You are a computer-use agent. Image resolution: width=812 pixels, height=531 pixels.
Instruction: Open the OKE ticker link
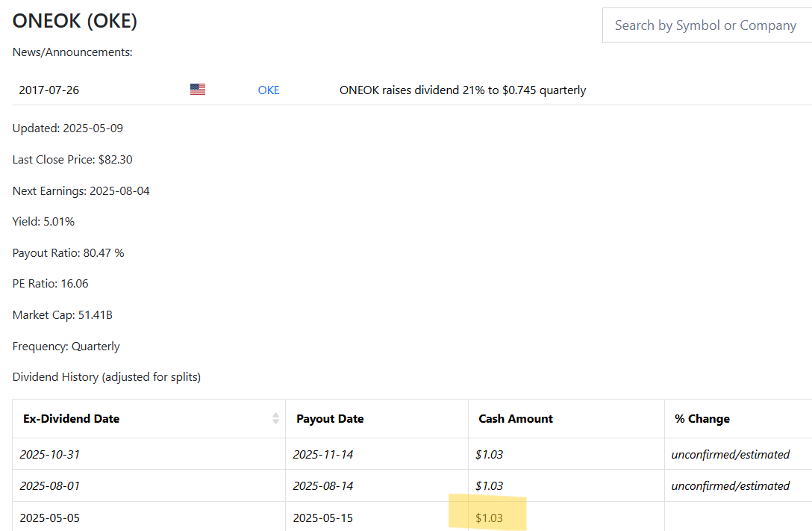tap(268, 90)
